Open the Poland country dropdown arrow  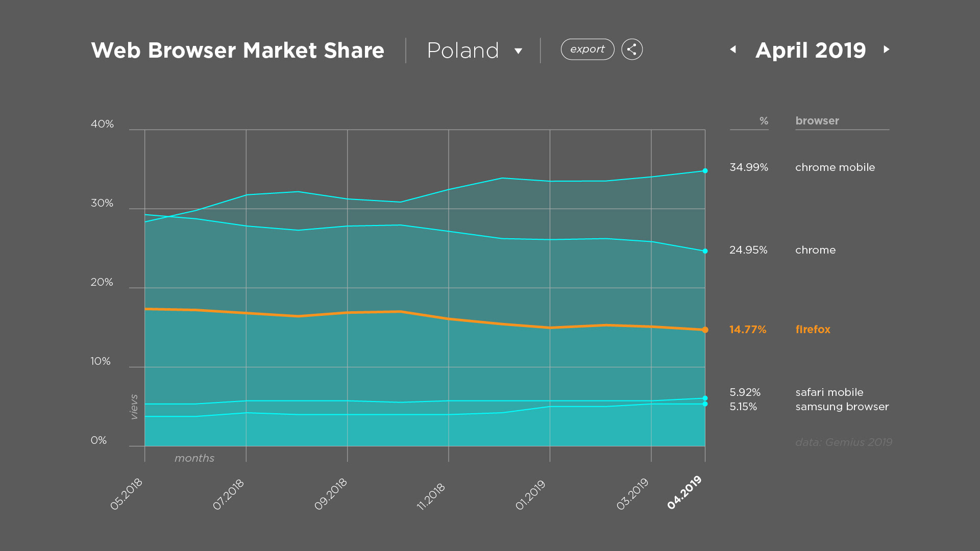[x=518, y=51]
